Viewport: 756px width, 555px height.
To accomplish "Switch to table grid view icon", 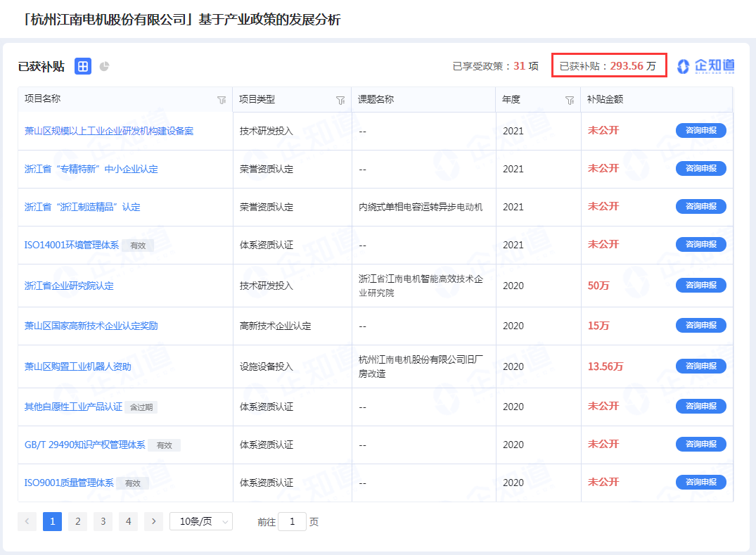I will pyautogui.click(x=83, y=66).
